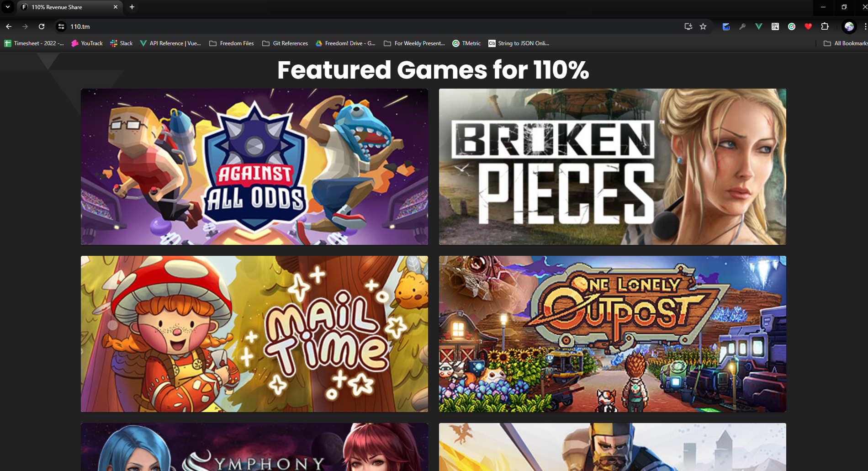Open the Chrome three-dot menu

(x=865, y=26)
